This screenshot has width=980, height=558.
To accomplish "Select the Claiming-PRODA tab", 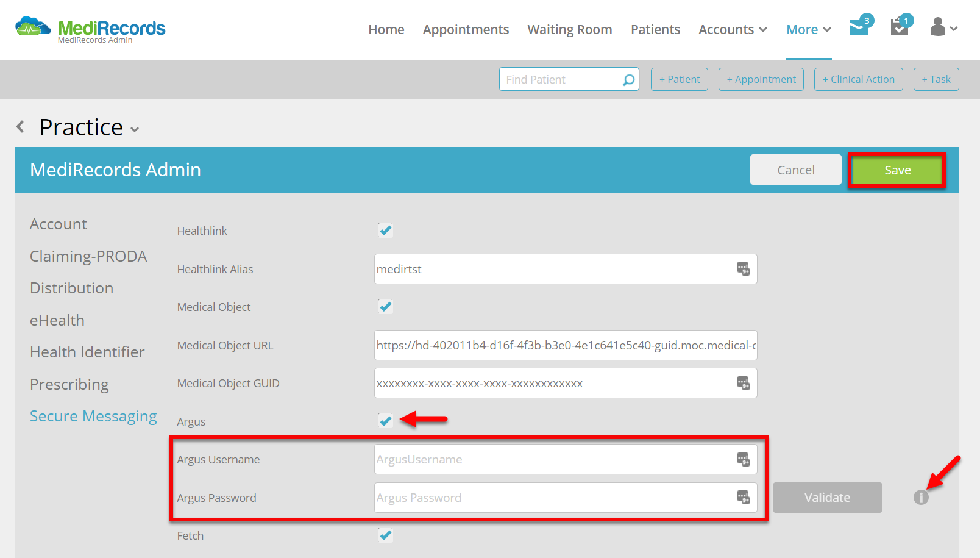I will pyautogui.click(x=88, y=256).
